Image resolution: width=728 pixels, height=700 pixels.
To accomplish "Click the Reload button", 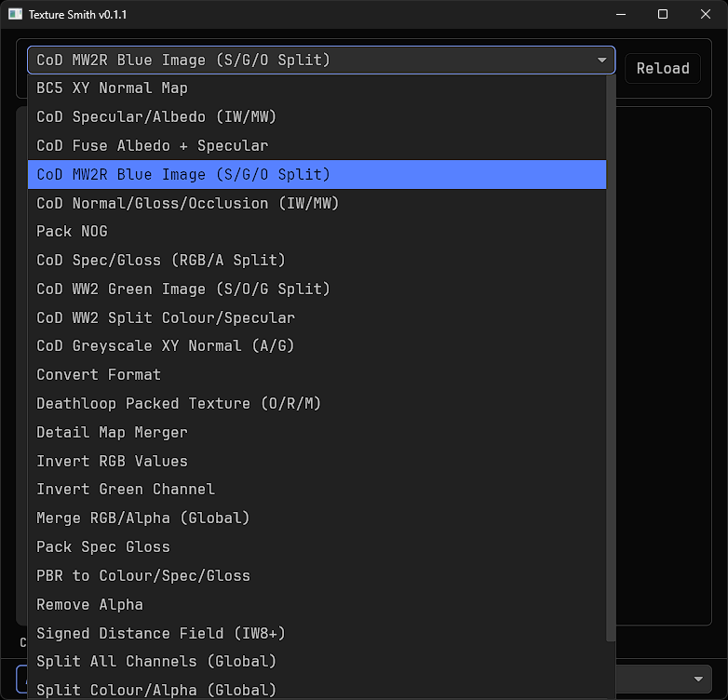I will pyautogui.click(x=663, y=69).
